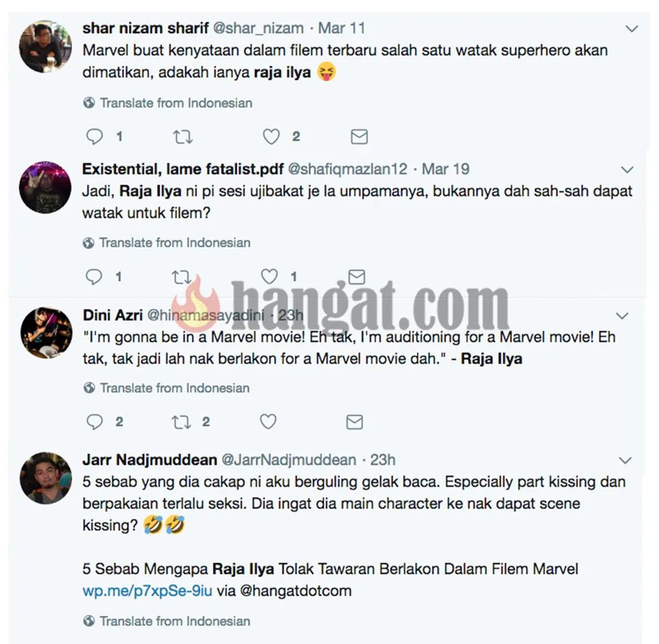
Task: Like Dini Azri's tweet
Action: 268,421
